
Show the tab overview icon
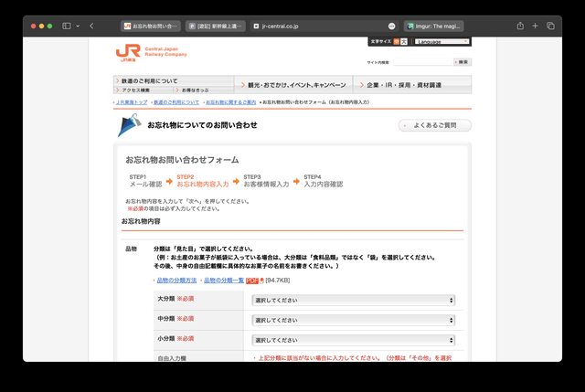(551, 26)
